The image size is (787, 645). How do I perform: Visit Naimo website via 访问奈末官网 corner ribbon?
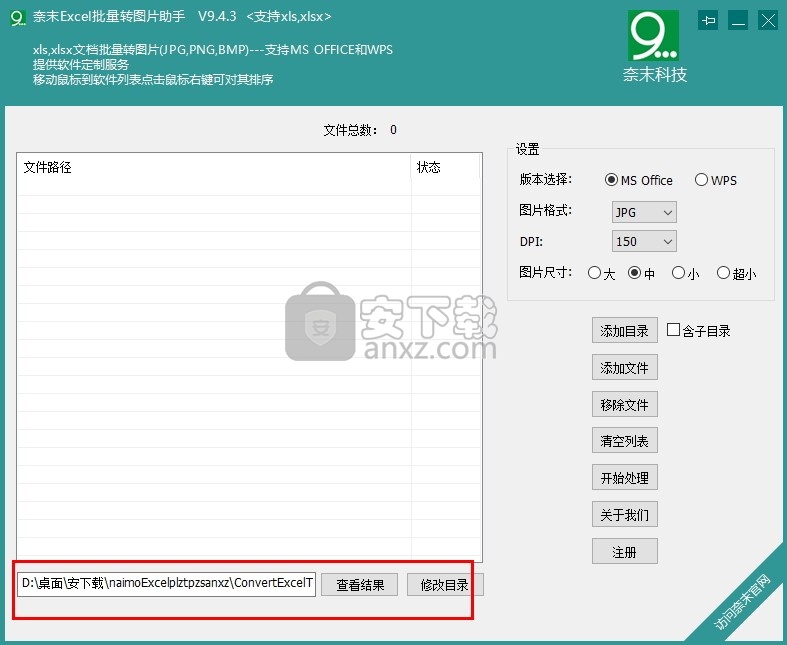click(x=742, y=603)
